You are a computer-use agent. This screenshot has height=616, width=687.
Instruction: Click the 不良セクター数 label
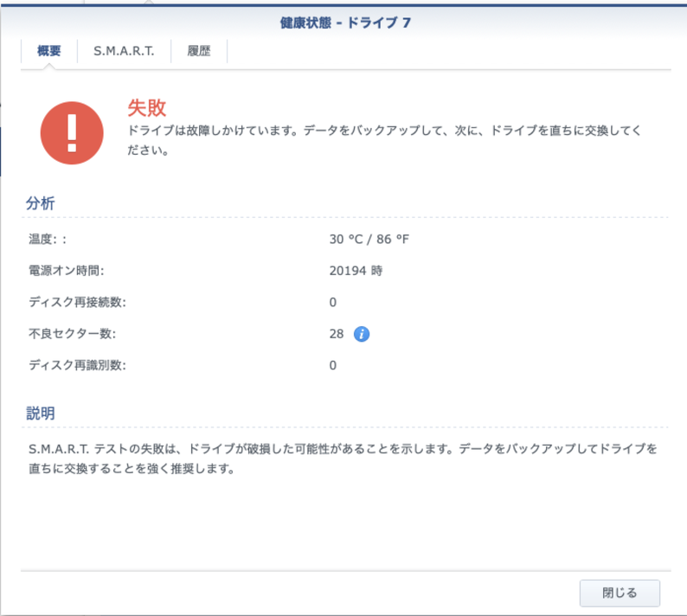coord(72,334)
